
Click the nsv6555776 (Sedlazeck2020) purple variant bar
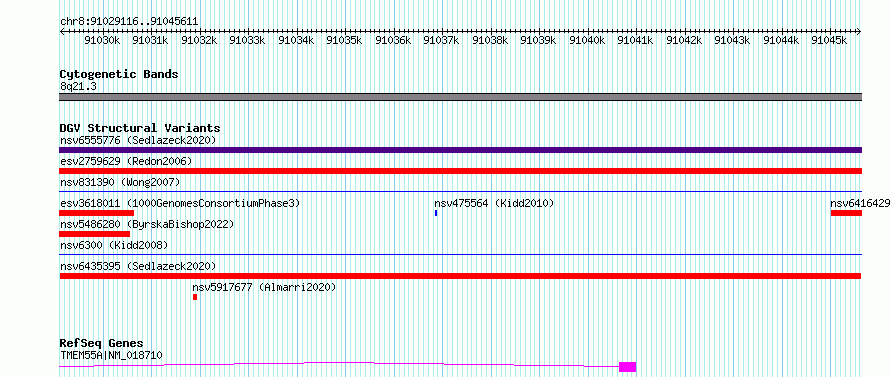[x=460, y=150]
